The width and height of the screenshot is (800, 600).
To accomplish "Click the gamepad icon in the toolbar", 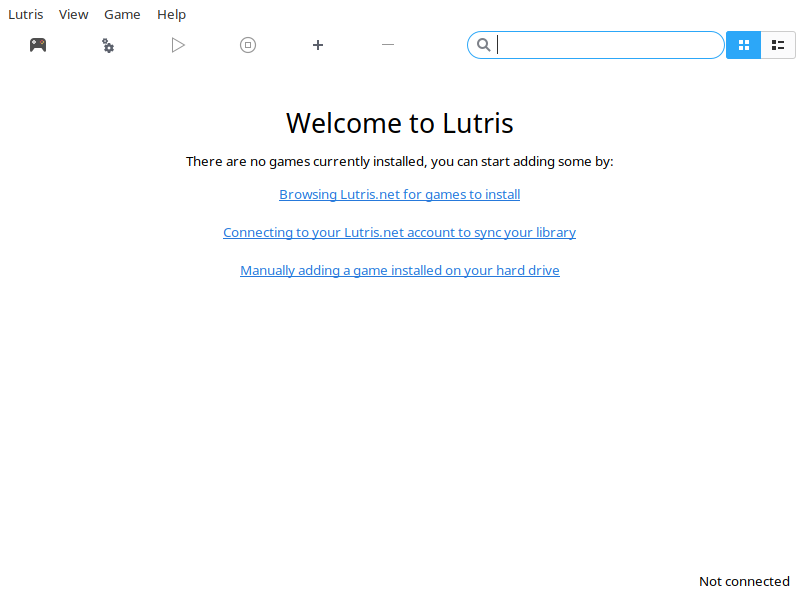I will (38, 45).
